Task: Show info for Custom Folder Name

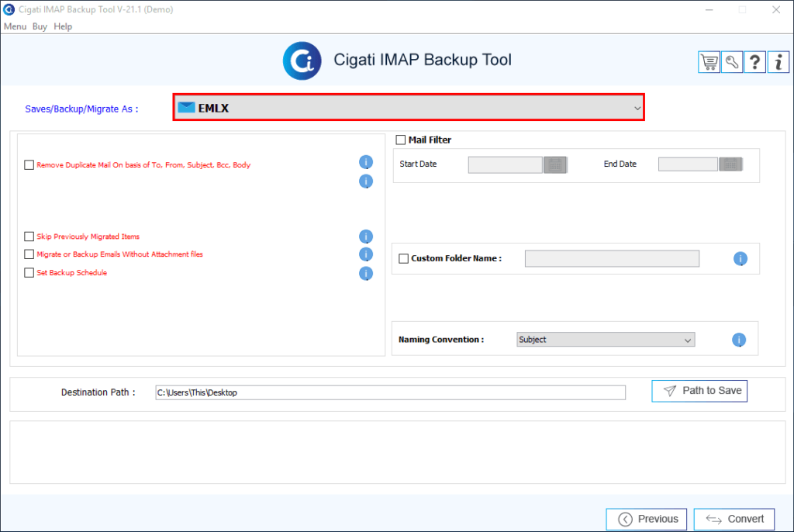Action: click(x=740, y=259)
